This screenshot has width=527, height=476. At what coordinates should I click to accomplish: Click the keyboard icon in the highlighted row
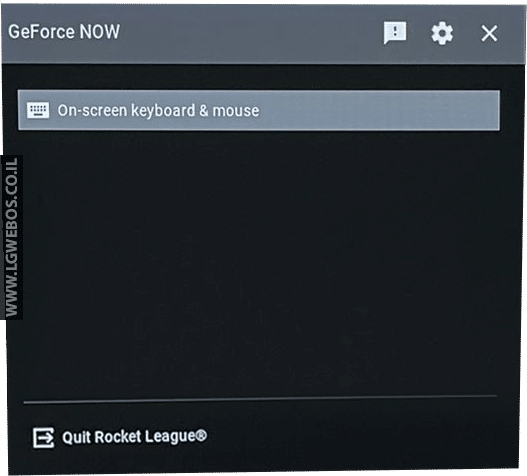(x=38, y=110)
